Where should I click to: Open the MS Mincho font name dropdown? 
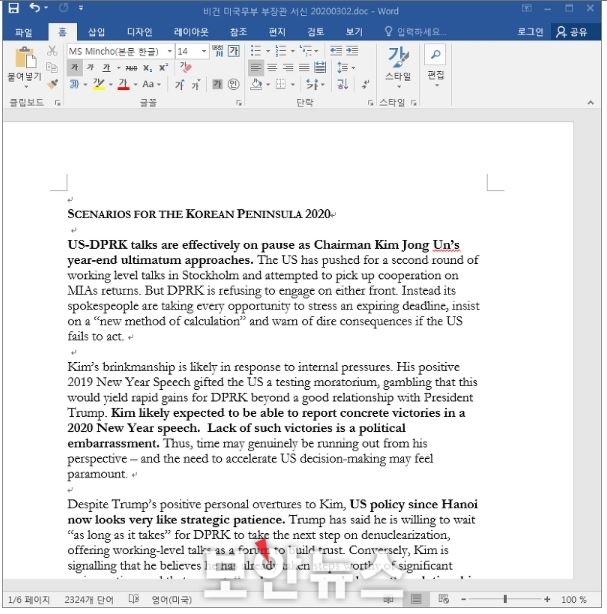170,51
